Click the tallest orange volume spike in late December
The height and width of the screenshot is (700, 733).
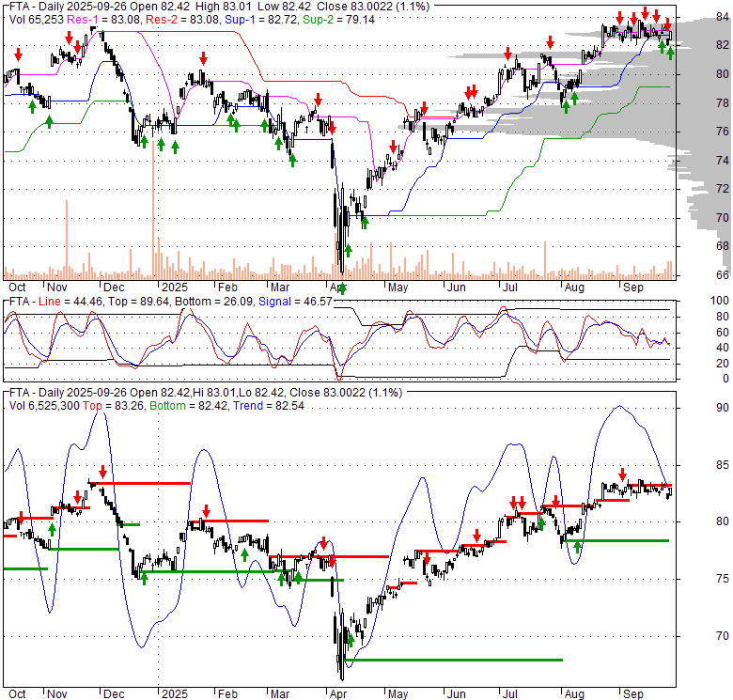[x=153, y=210]
